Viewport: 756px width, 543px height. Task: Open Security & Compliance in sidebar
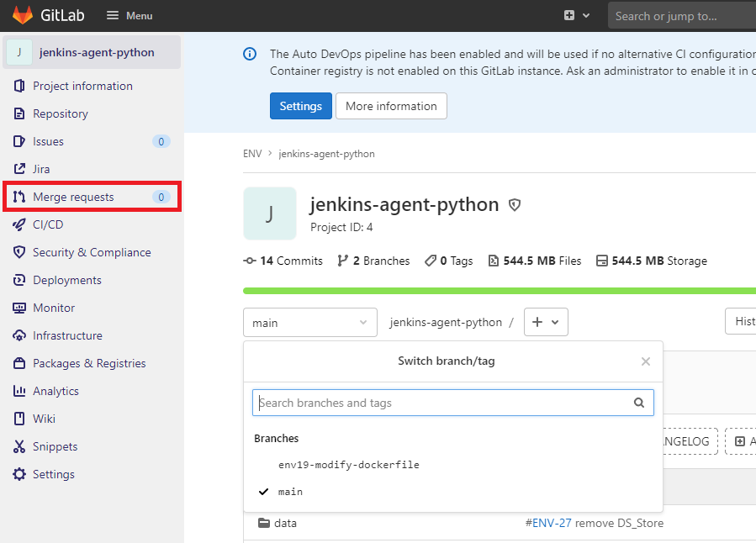[x=93, y=252]
